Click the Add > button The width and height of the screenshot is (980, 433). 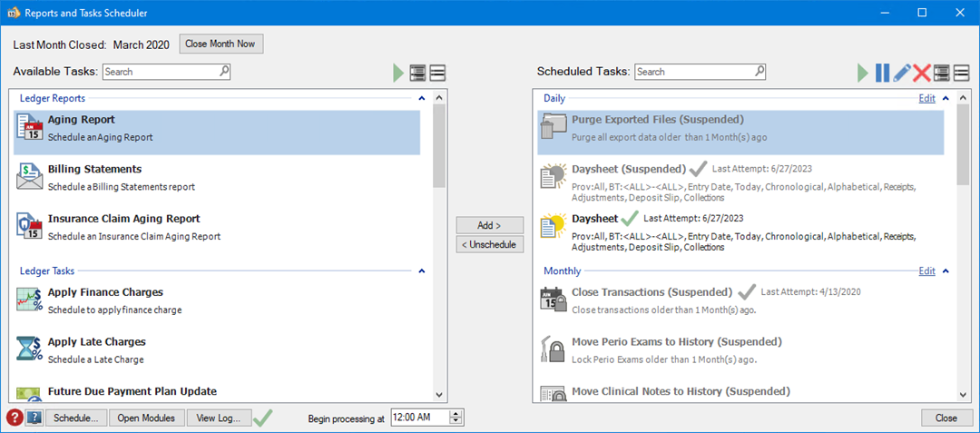click(490, 225)
